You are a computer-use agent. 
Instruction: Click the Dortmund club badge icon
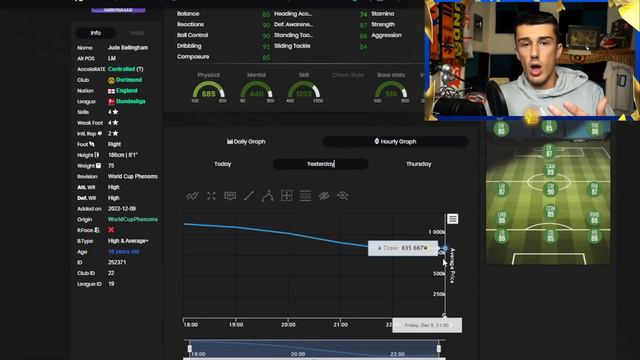tap(111, 80)
